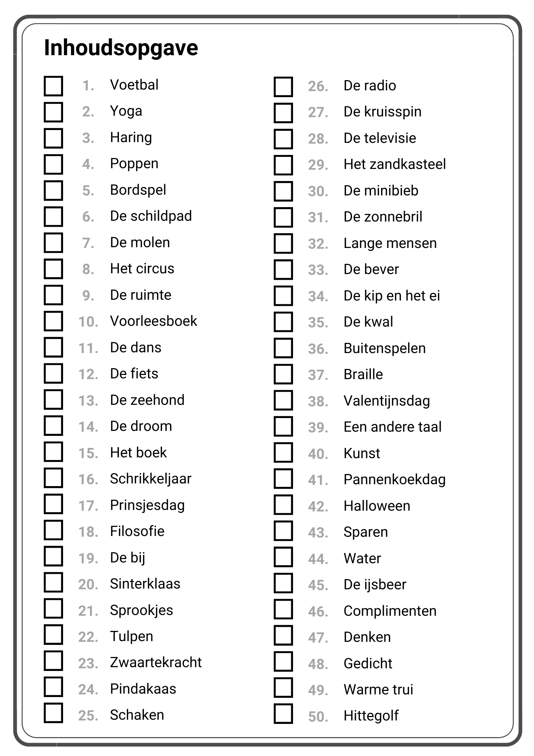Open the Zwaartekracht chapter title
The height and width of the screenshot is (756, 534).
[x=156, y=663]
